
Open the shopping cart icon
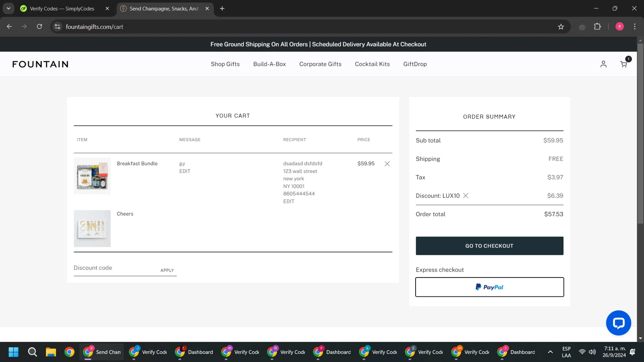[624, 64]
